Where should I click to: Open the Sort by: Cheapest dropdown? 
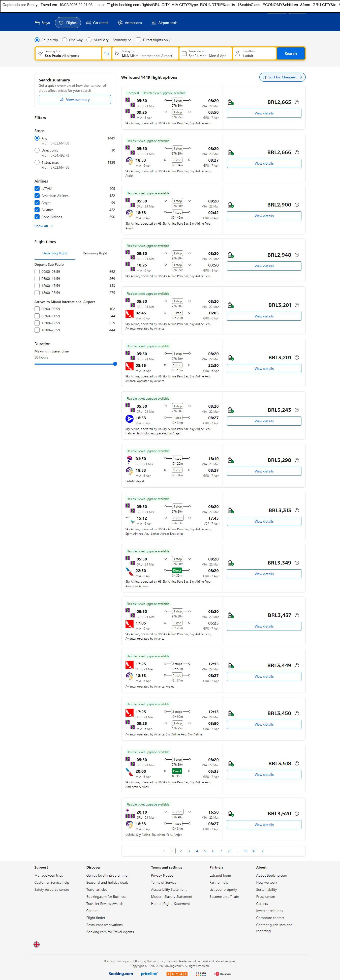point(282,77)
